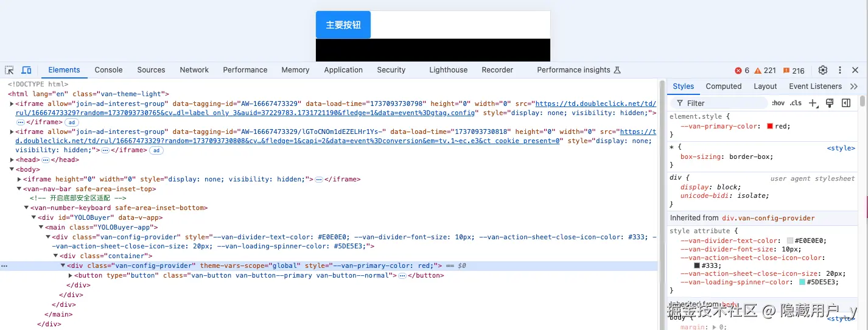868x330 pixels.
Task: Switch to the Performance tab
Action: [x=245, y=70]
